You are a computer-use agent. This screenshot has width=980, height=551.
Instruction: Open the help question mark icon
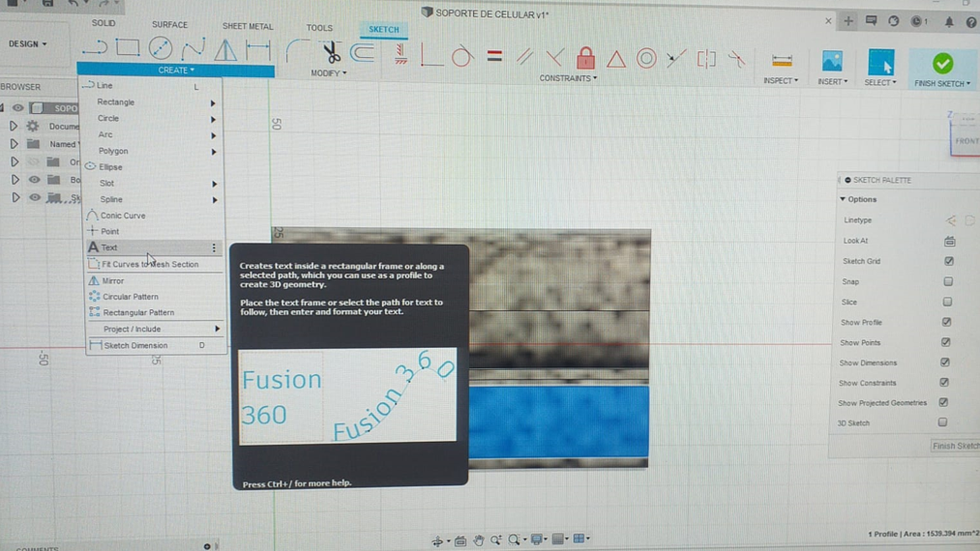click(970, 22)
